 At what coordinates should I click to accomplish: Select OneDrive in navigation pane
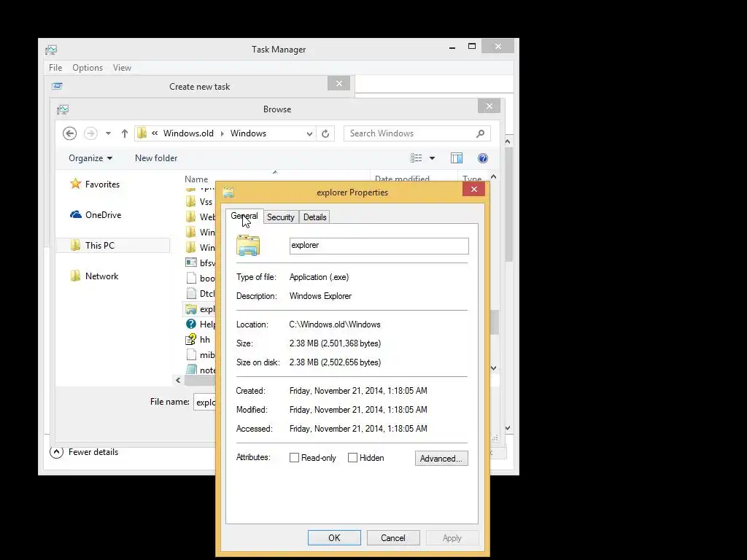pyautogui.click(x=96, y=215)
